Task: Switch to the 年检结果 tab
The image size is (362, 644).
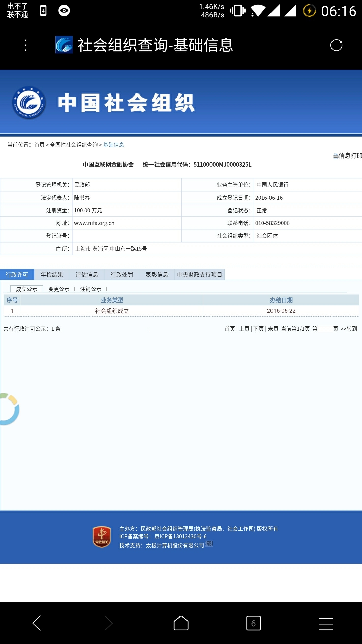Action: (x=52, y=275)
